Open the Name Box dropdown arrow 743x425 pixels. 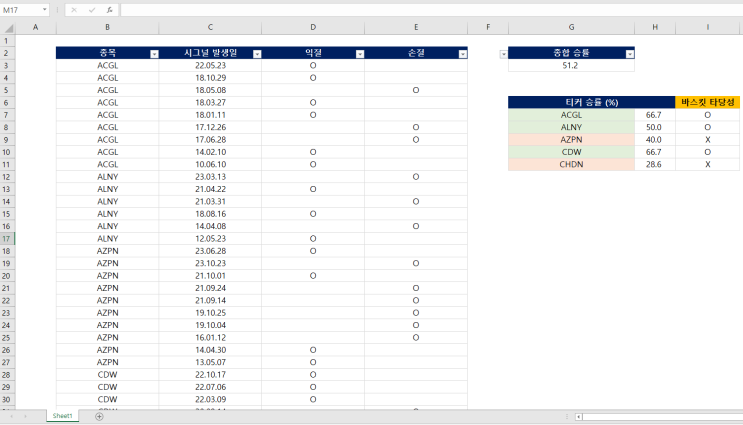click(x=45, y=10)
